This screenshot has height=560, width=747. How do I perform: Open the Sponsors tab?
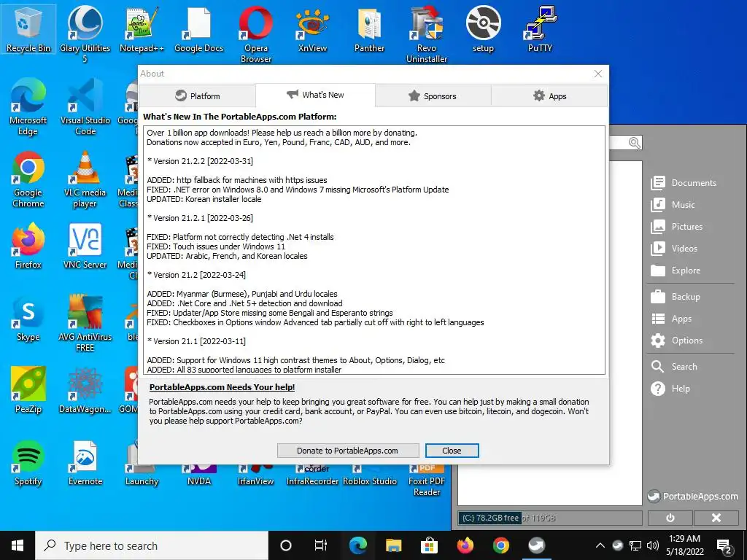tap(433, 96)
